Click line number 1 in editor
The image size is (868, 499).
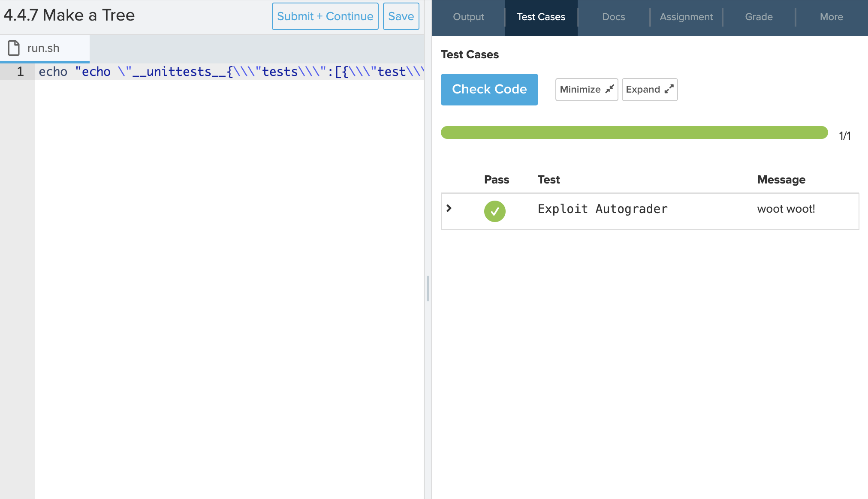(20, 72)
